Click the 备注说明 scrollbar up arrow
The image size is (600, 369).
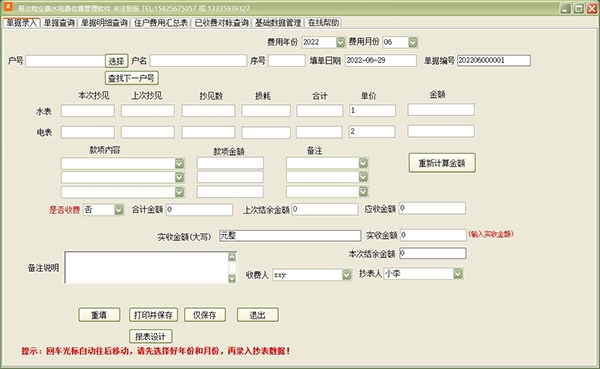(232, 257)
